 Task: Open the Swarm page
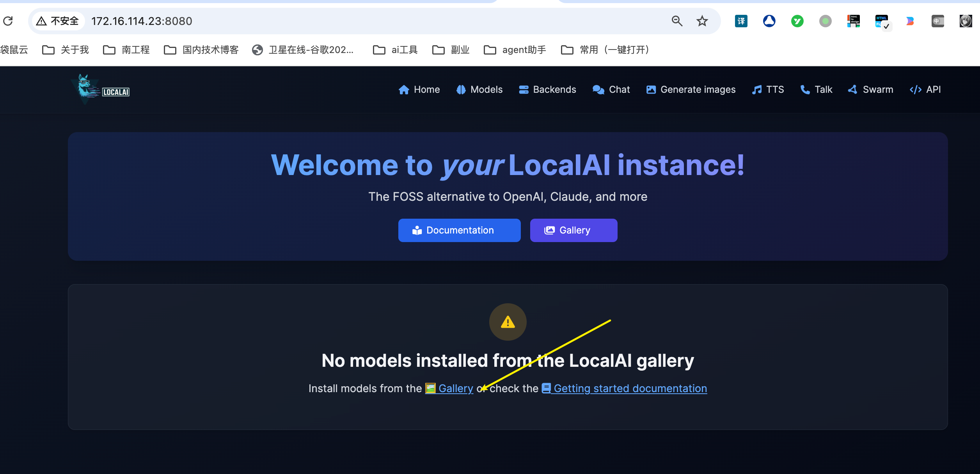[x=870, y=90]
